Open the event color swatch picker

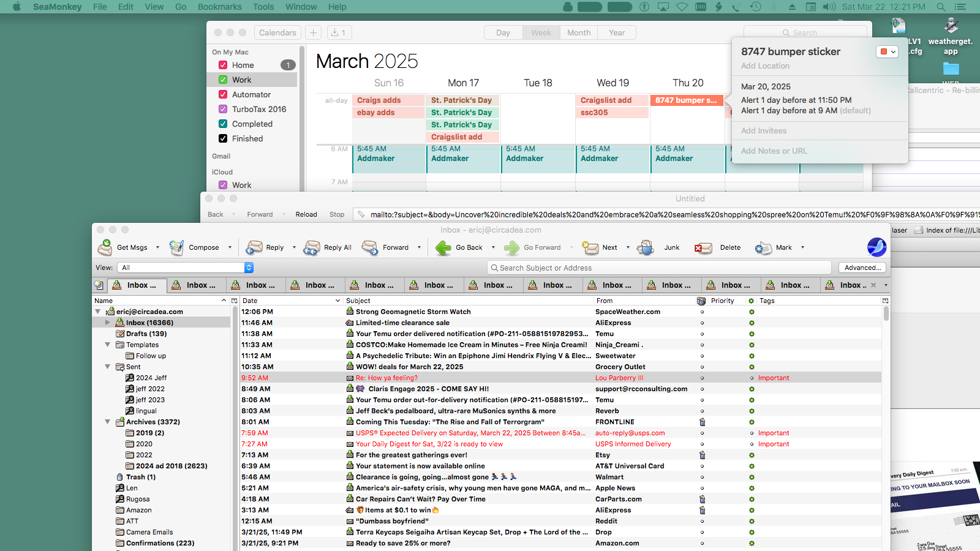coord(887,52)
